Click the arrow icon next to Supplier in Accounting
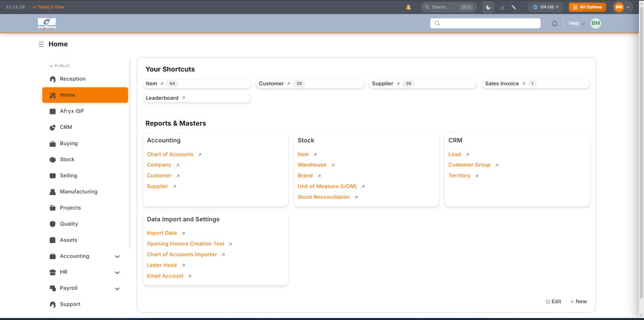This screenshot has height=320, width=644. (174, 186)
